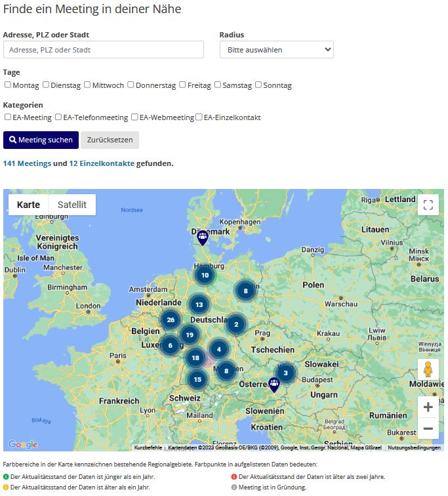This screenshot has width=448, height=496.
Task: Zoom in using the map plus button
Action: pos(428,407)
